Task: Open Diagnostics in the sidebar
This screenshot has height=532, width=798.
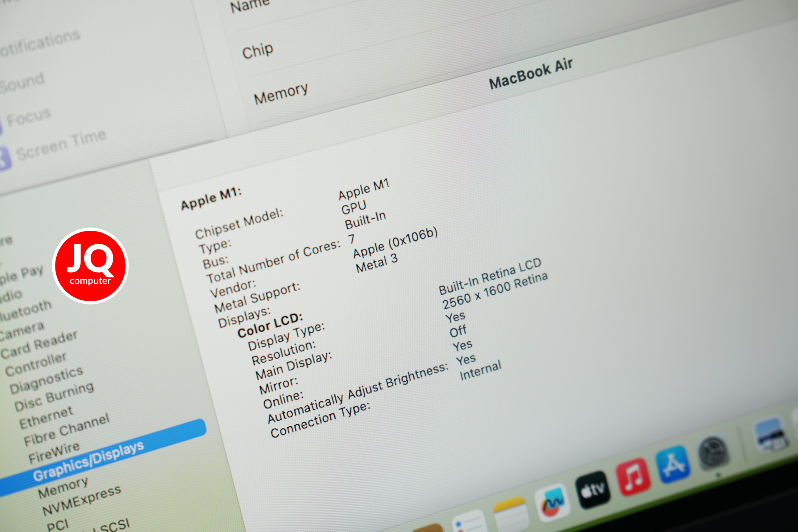Action: pos(46,380)
